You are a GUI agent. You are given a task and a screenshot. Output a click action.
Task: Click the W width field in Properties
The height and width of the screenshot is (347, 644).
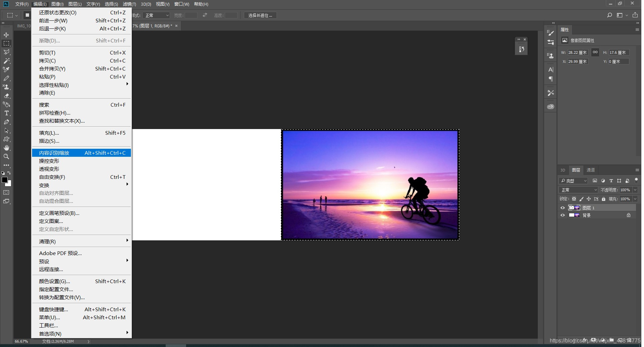578,52
